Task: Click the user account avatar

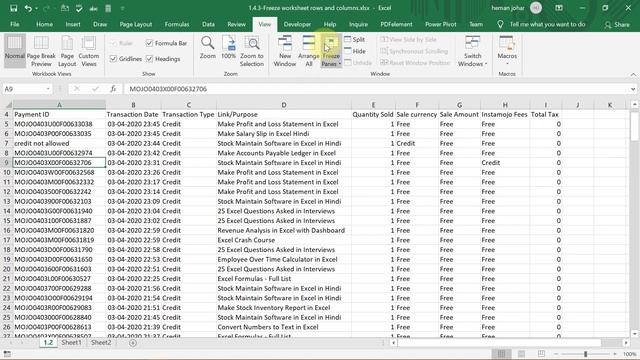Action: point(536,8)
